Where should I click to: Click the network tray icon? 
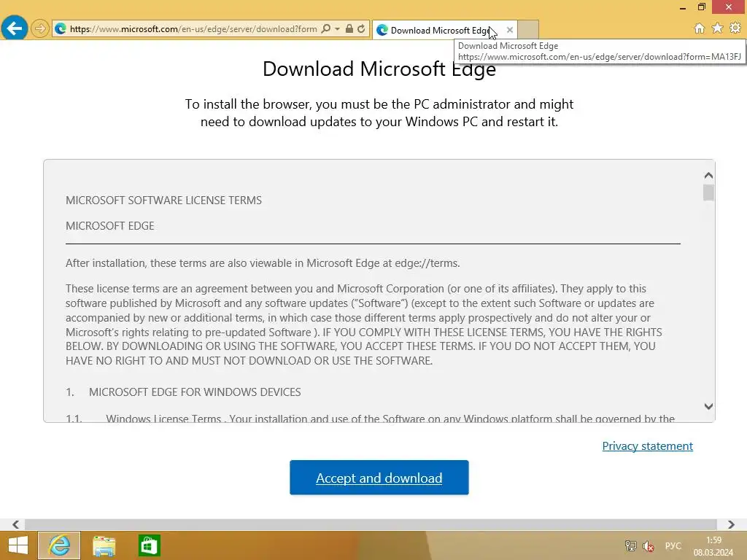tap(630, 545)
